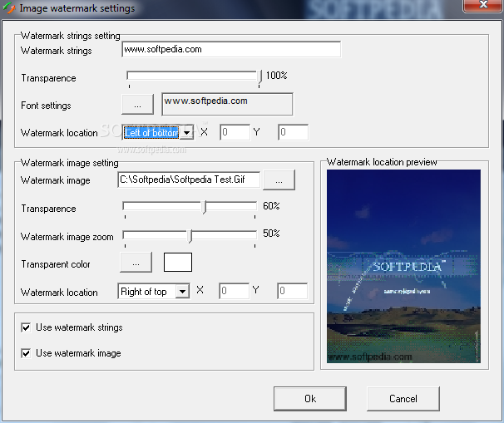Click the Watermark strings text field
This screenshot has height=423, width=504.
pyautogui.click(x=231, y=49)
